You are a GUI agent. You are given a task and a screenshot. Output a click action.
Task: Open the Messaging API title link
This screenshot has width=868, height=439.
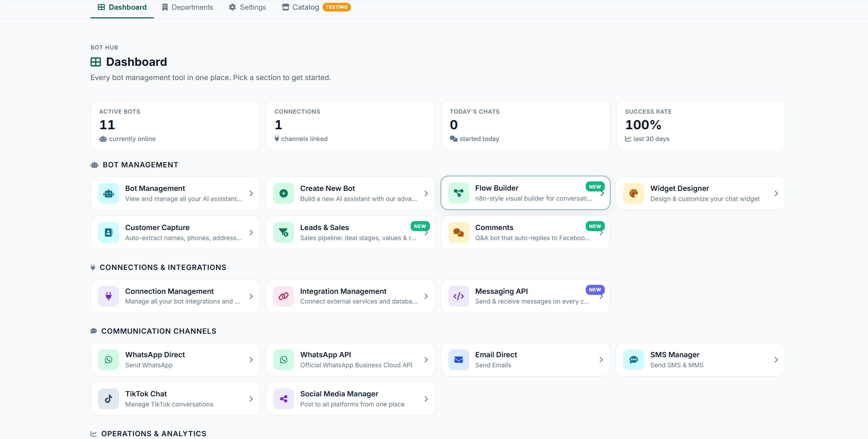coord(501,291)
